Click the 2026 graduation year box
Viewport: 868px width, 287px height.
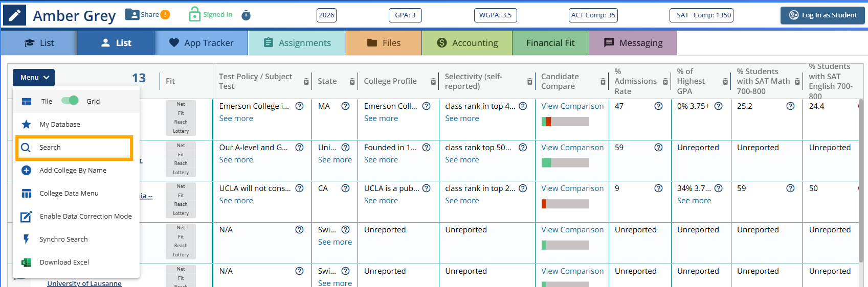(326, 15)
